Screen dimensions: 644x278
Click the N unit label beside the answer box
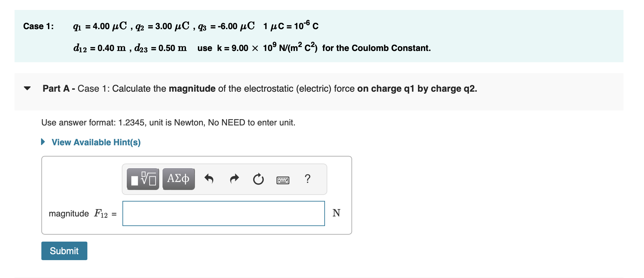coord(337,213)
